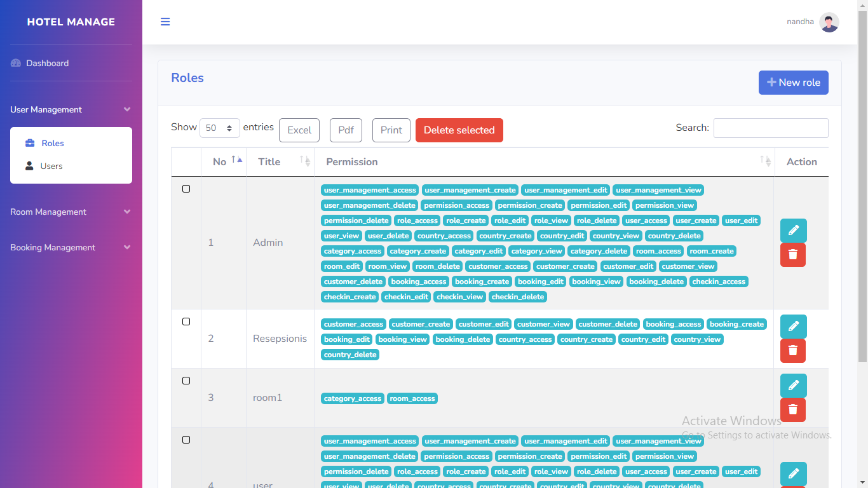Viewport: 868px width, 488px height.
Task: Select the Resepsionis row checkbox
Action: pos(186,322)
